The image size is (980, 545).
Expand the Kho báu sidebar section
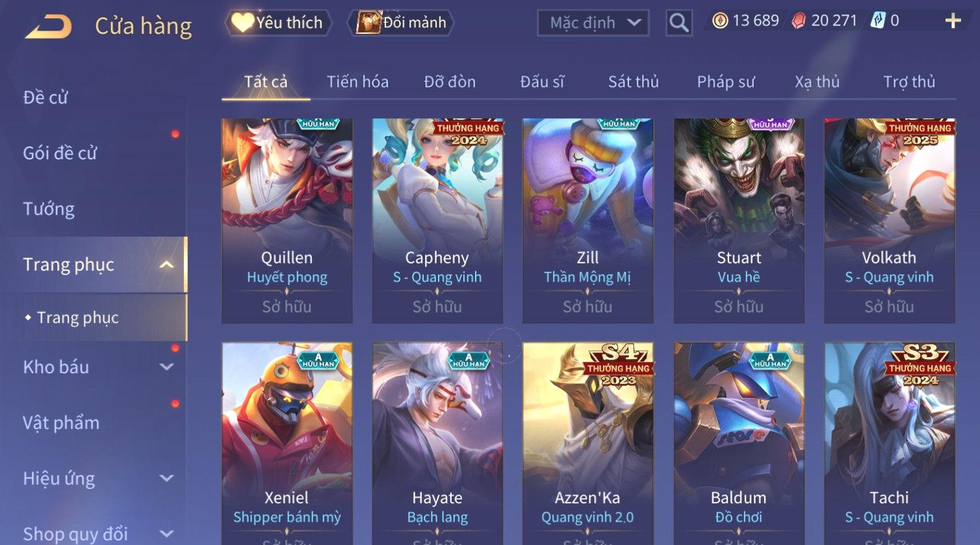click(166, 367)
